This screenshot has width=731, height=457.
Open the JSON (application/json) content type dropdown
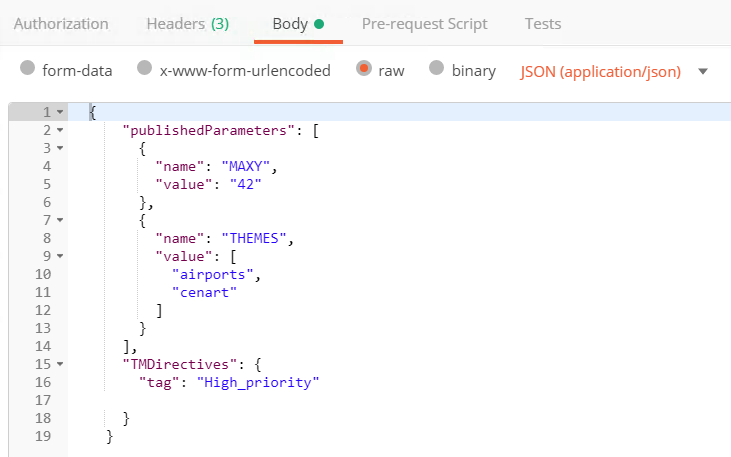600,72
